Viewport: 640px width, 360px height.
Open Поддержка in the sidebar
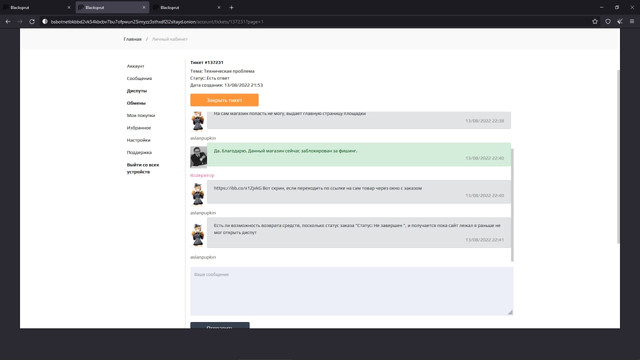click(139, 152)
